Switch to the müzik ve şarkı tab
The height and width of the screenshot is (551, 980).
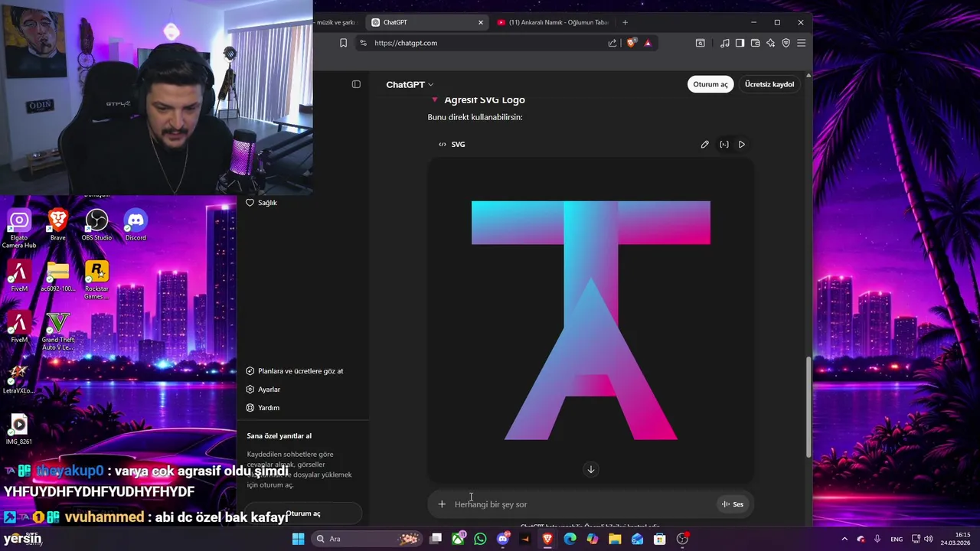tap(337, 22)
